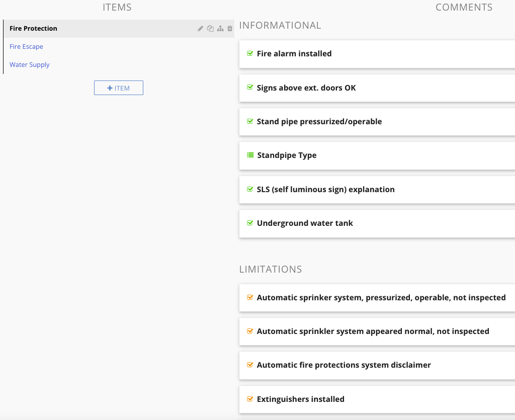
Task: Click the COMMENTS column header
Action: pos(464,7)
